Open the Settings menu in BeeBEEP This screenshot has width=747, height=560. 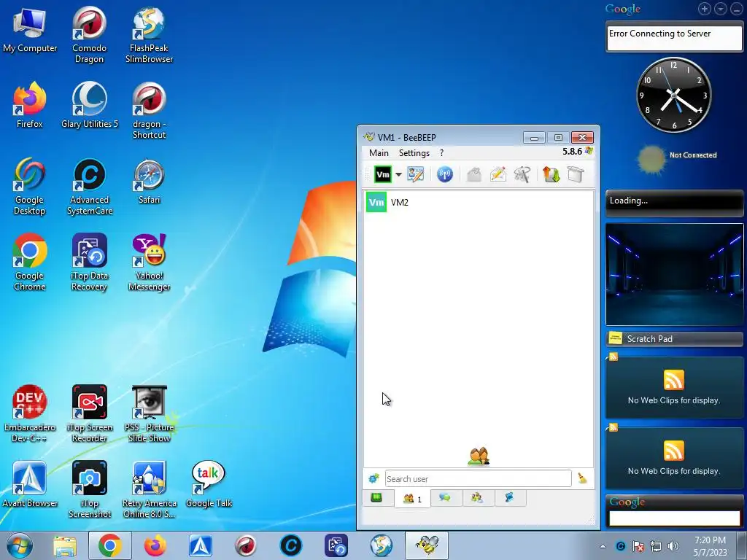[414, 153]
